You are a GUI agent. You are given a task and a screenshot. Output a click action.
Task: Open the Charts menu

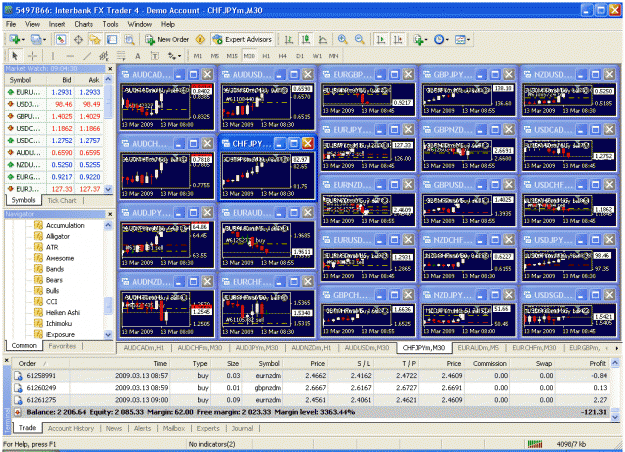coord(83,24)
